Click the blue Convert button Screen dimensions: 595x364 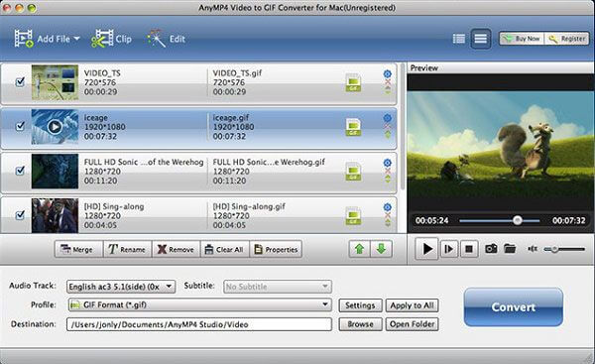tap(513, 307)
